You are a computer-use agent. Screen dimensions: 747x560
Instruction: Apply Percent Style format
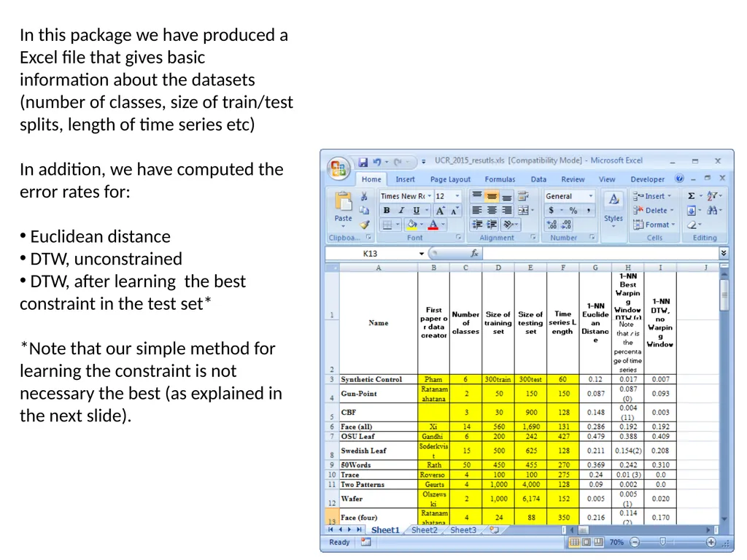(573, 210)
